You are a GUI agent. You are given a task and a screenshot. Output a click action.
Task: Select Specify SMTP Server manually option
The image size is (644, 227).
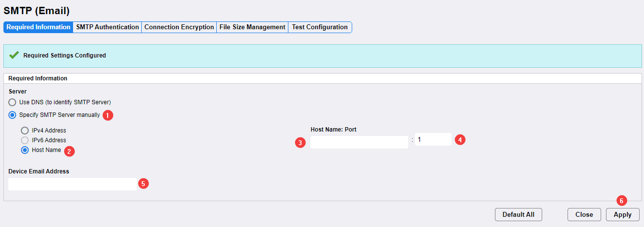coord(12,115)
